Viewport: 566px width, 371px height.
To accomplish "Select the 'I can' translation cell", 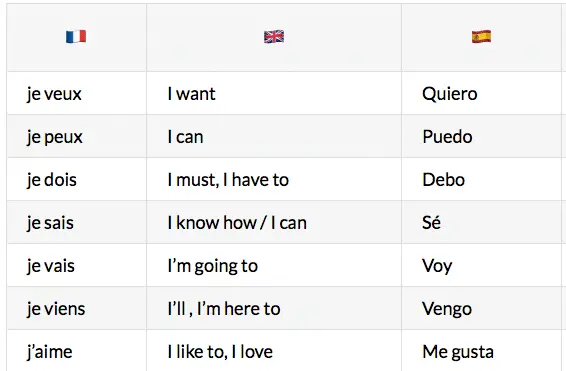I will point(274,136).
